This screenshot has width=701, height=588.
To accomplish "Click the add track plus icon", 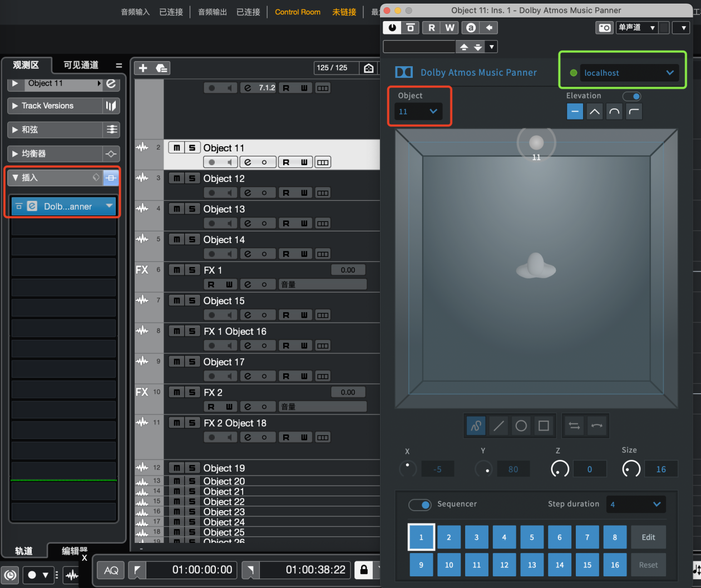I will click(x=143, y=68).
